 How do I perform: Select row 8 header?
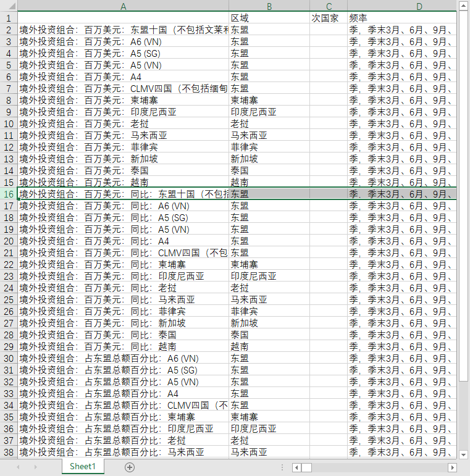click(x=9, y=100)
